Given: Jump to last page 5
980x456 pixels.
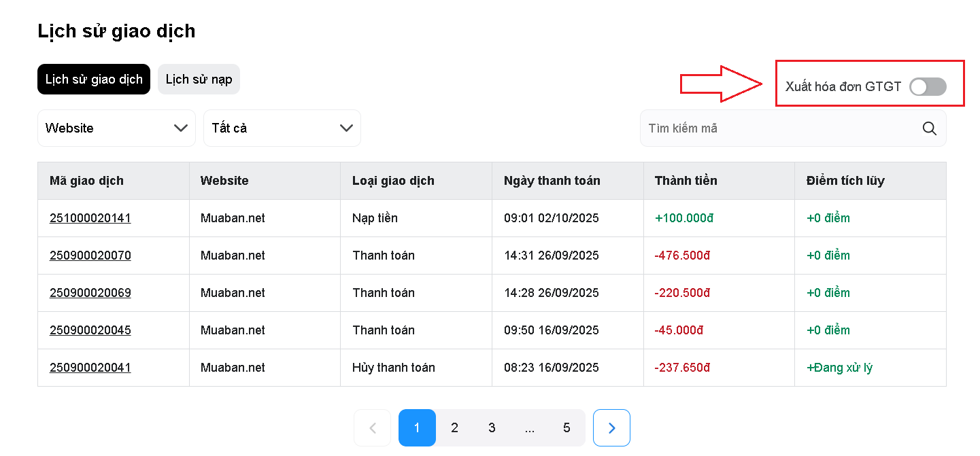Looking at the screenshot, I should (x=567, y=427).
